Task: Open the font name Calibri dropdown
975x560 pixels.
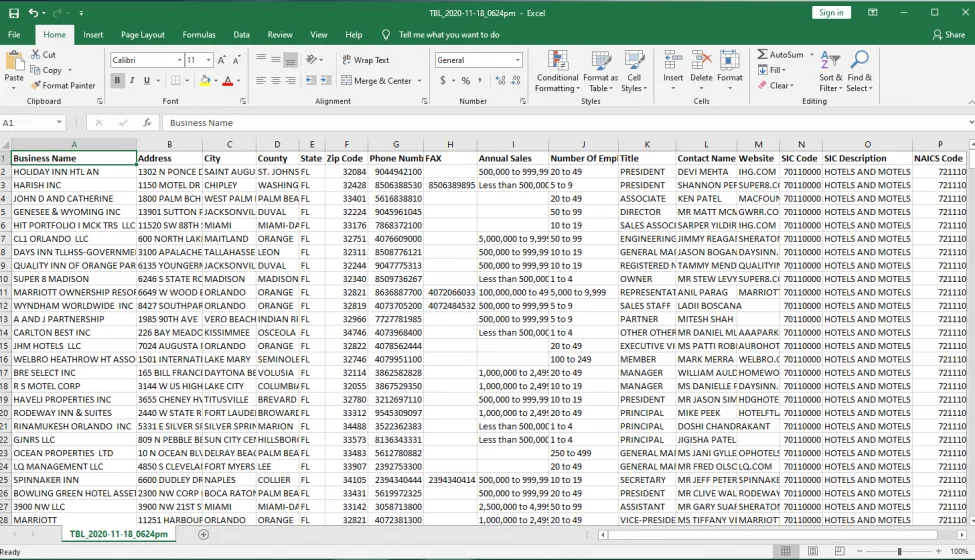Action: (180, 60)
